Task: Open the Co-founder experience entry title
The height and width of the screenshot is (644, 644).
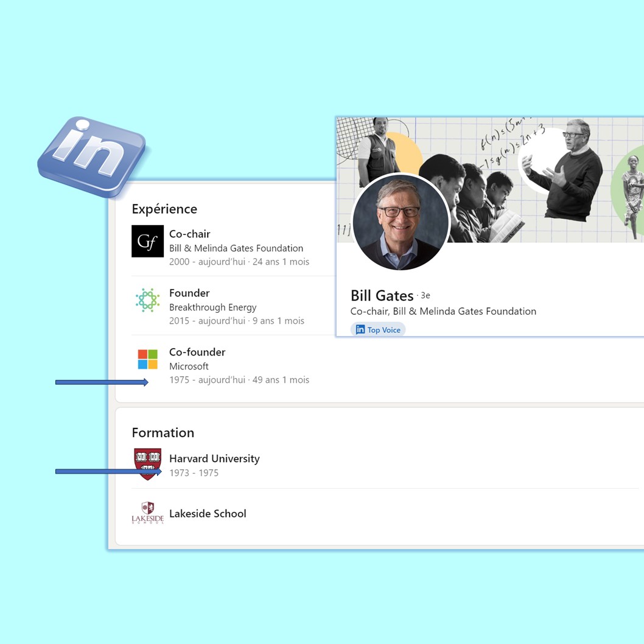Action: [197, 352]
